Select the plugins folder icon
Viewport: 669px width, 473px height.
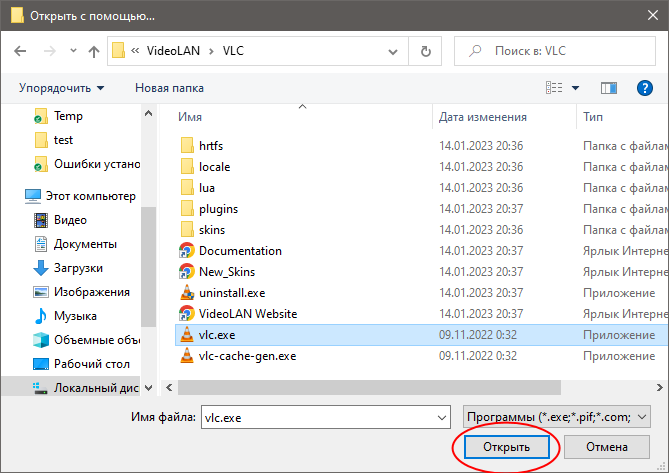[x=187, y=209]
